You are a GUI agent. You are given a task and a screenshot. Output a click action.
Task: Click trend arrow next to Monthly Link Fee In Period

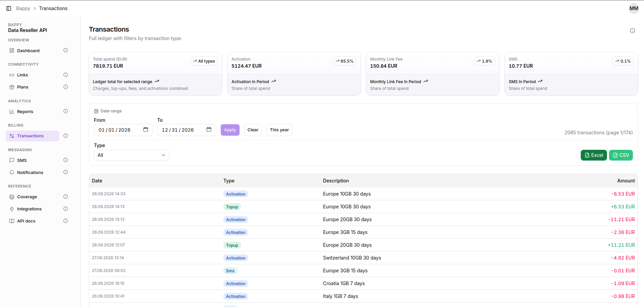point(426,81)
